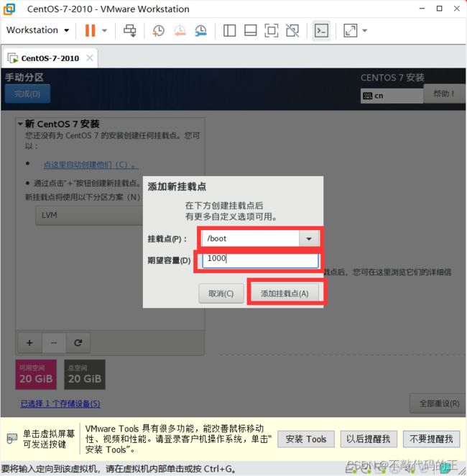Open the Workstation menu
Viewport: 467px width, 476px height.
tap(37, 30)
